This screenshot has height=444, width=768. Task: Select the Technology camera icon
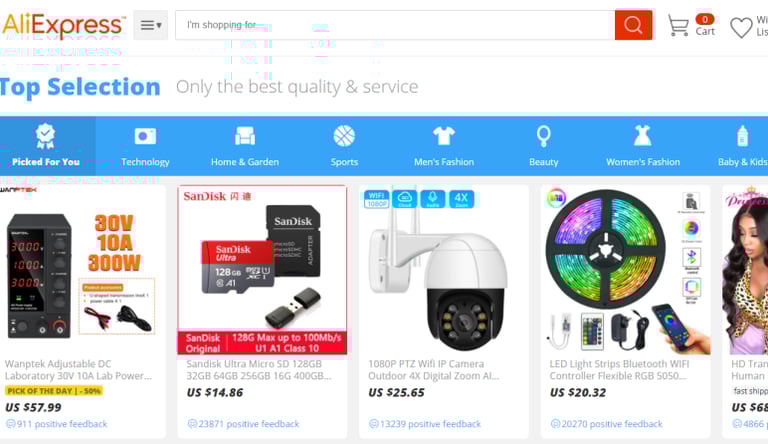145,136
